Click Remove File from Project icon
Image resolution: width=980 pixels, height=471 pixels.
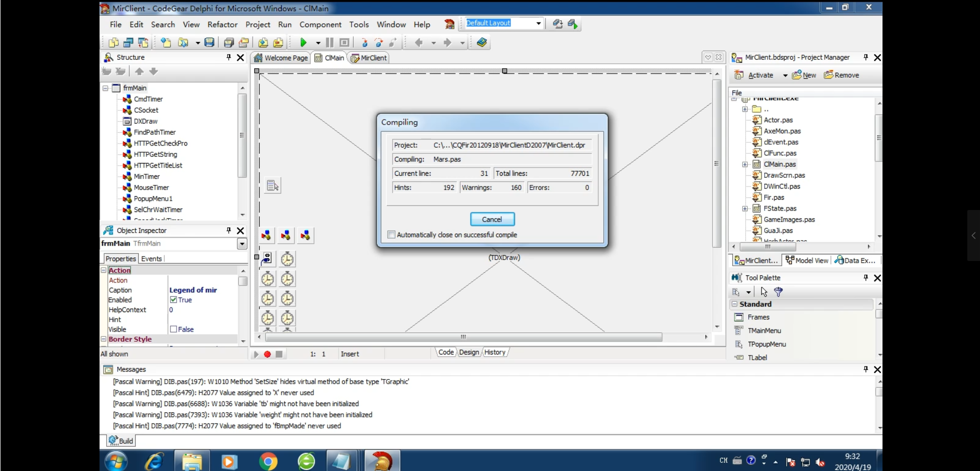[x=278, y=42]
